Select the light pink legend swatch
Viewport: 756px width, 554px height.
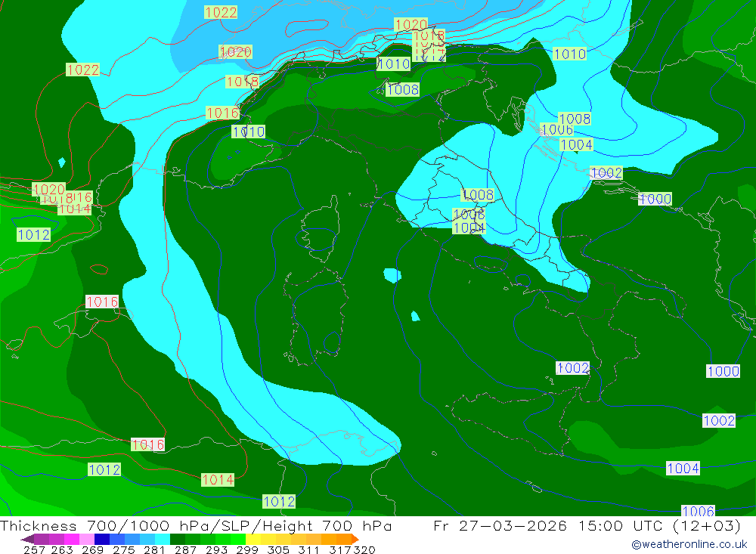[x=87, y=539]
